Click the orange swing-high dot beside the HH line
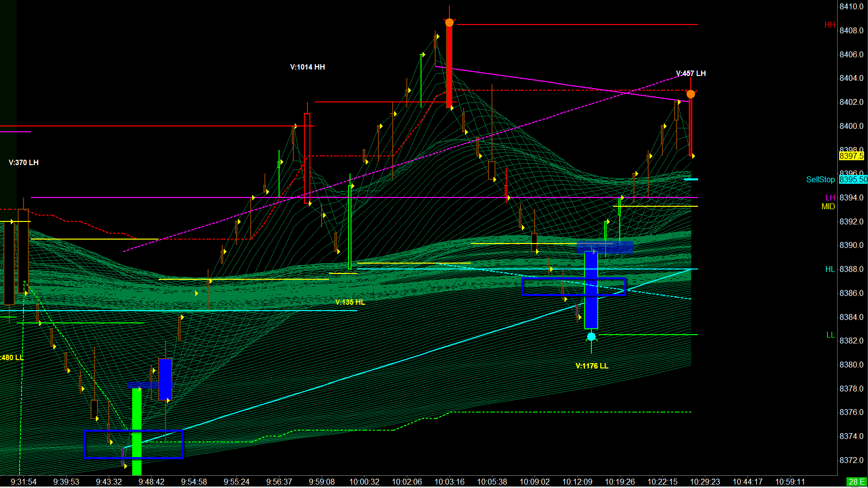The height and width of the screenshot is (488, 868). point(449,23)
